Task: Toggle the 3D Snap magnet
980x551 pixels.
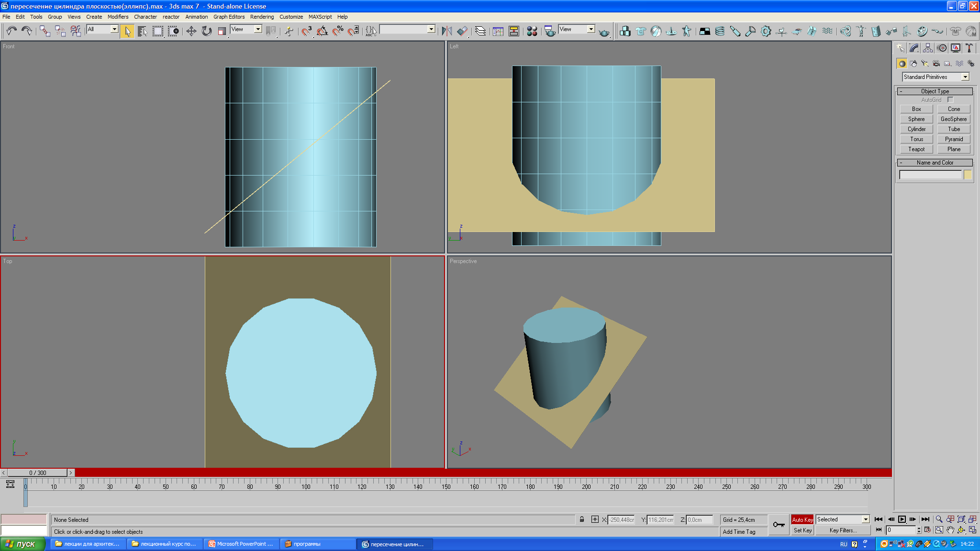Action: 307,31
